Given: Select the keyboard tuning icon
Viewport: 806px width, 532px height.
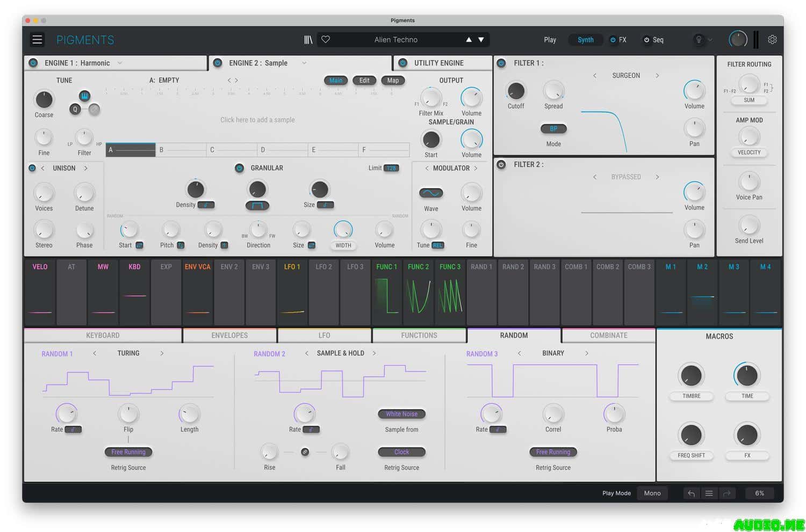Looking at the screenshot, I should click(84, 96).
